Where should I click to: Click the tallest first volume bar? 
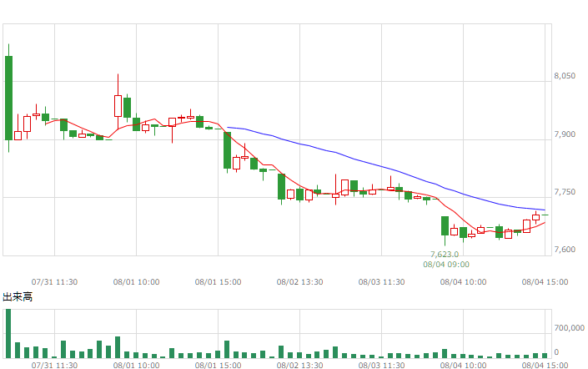click(8, 333)
